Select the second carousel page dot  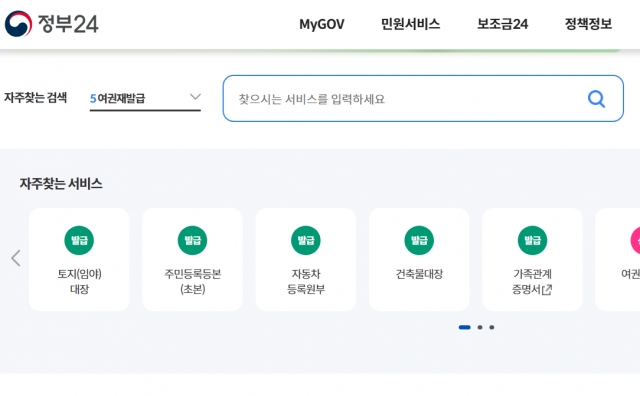(x=480, y=327)
